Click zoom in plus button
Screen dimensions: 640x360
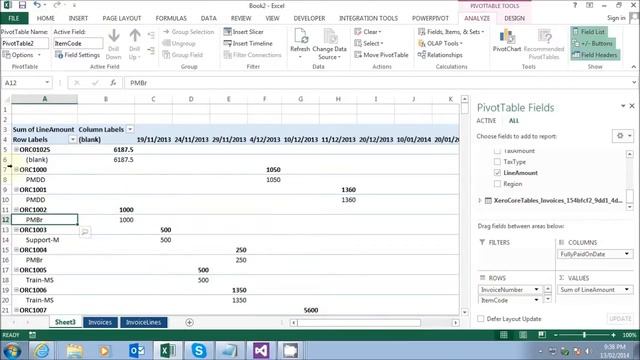coord(613,335)
